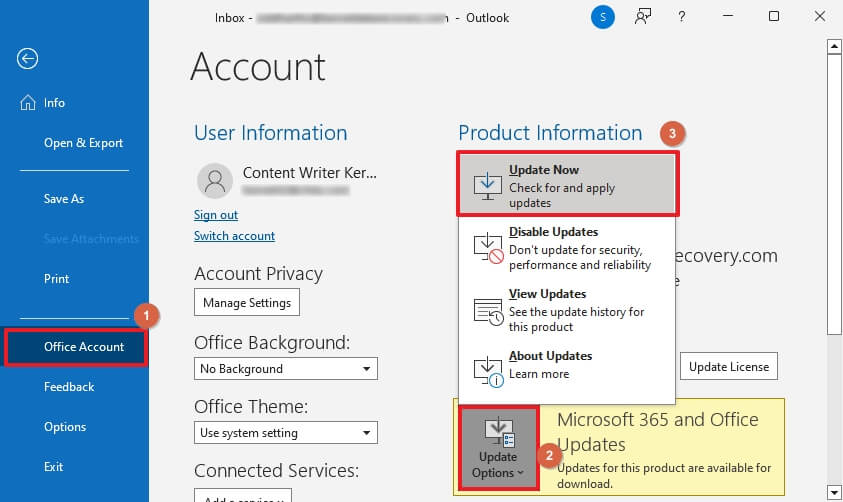The image size is (843, 502).
Task: Click the Sign out link
Action: (216, 215)
